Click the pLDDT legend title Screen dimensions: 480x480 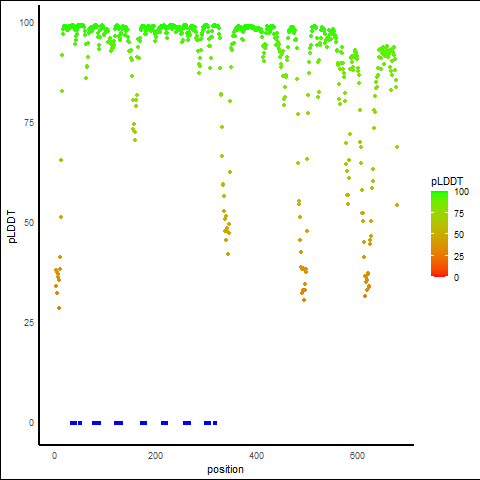tap(447, 181)
